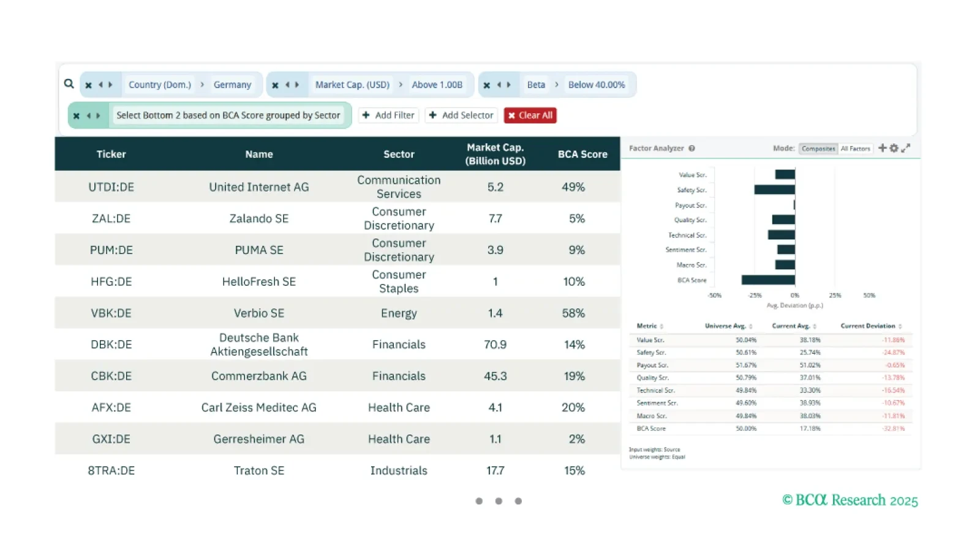Screen dimensions: 980x538
Task: Switch mode to All Factors
Action: click(855, 149)
